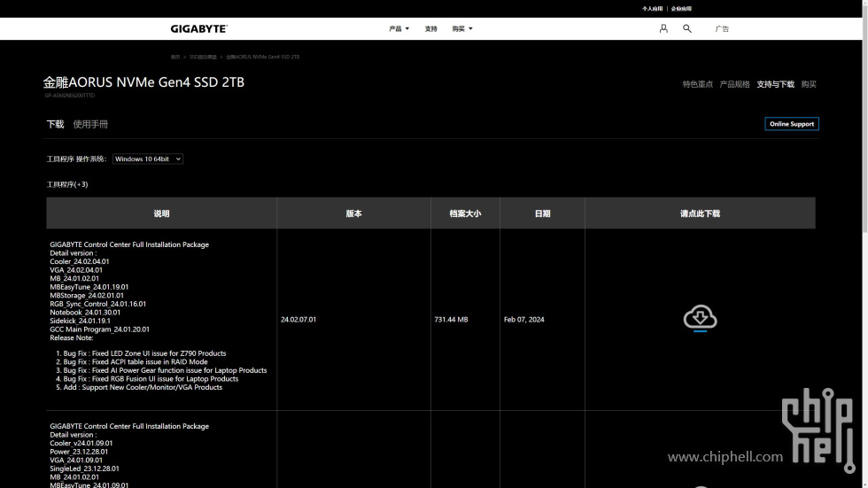Switch to the 产品规格 section
Viewport: 868px width, 488px height.
(x=734, y=84)
